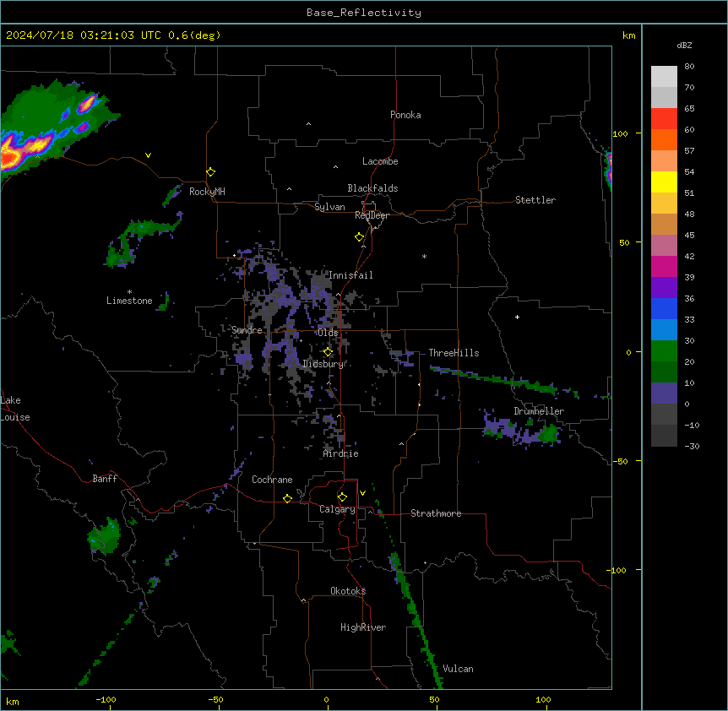Image resolution: width=728 pixels, height=711 pixels.
Task: Click the Sundre city label
Action: [x=247, y=330]
